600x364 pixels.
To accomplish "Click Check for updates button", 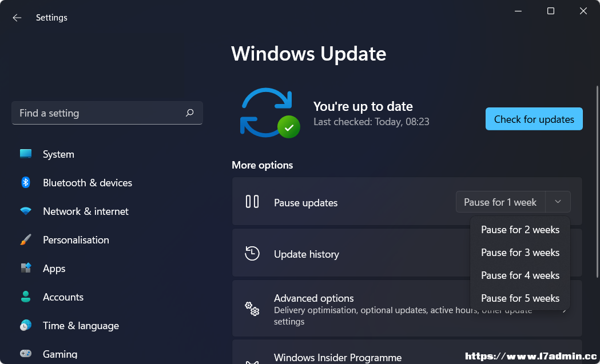I will [534, 119].
